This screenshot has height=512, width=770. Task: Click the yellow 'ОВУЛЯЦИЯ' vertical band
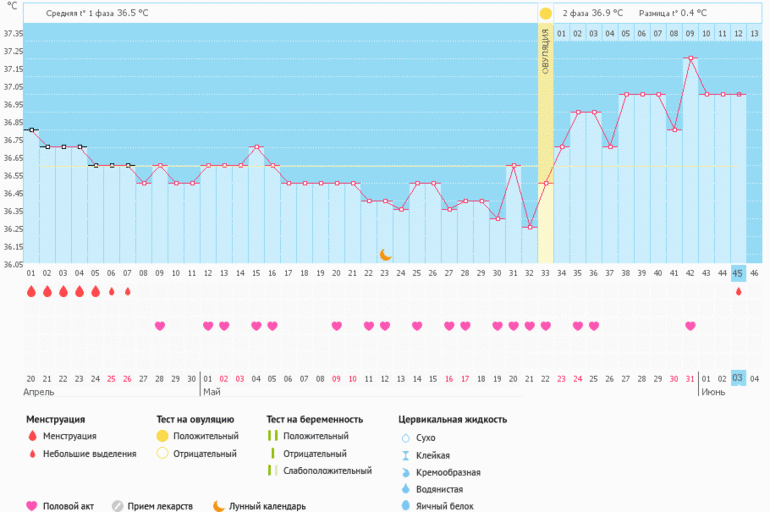[x=545, y=150]
